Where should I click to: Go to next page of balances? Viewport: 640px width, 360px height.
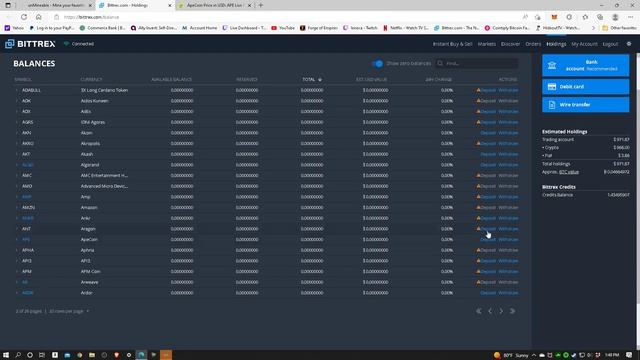click(x=501, y=311)
